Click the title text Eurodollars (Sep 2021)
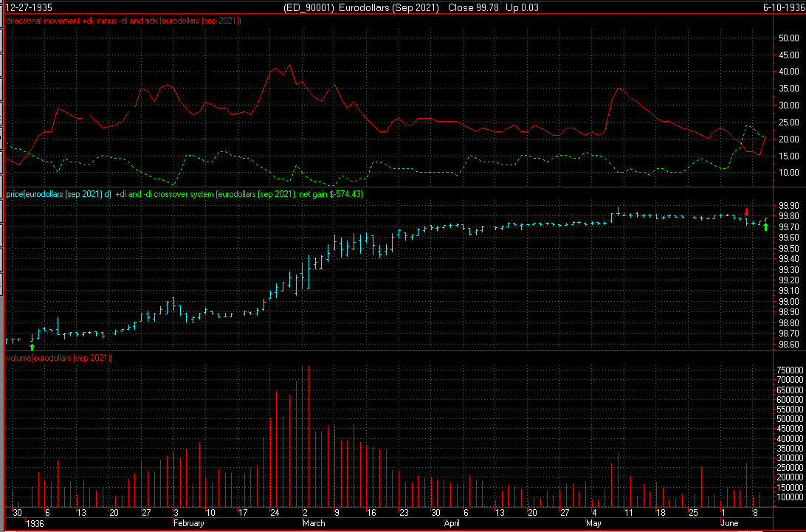 (x=388, y=7)
